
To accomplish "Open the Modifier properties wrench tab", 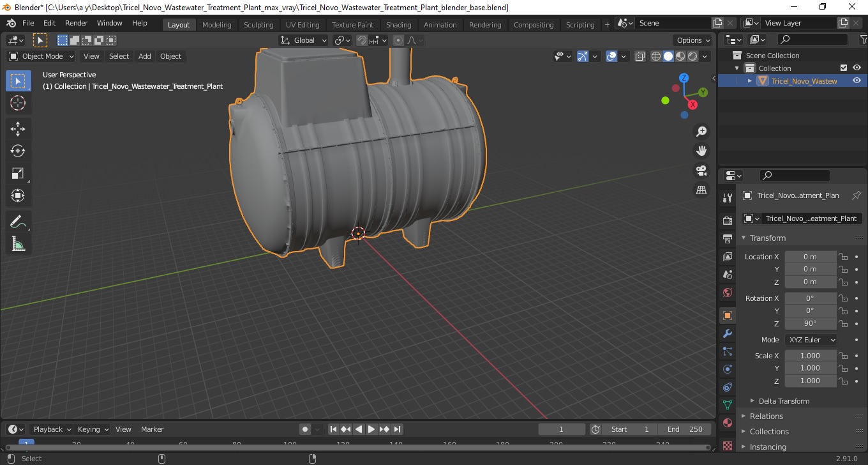I will (x=727, y=333).
